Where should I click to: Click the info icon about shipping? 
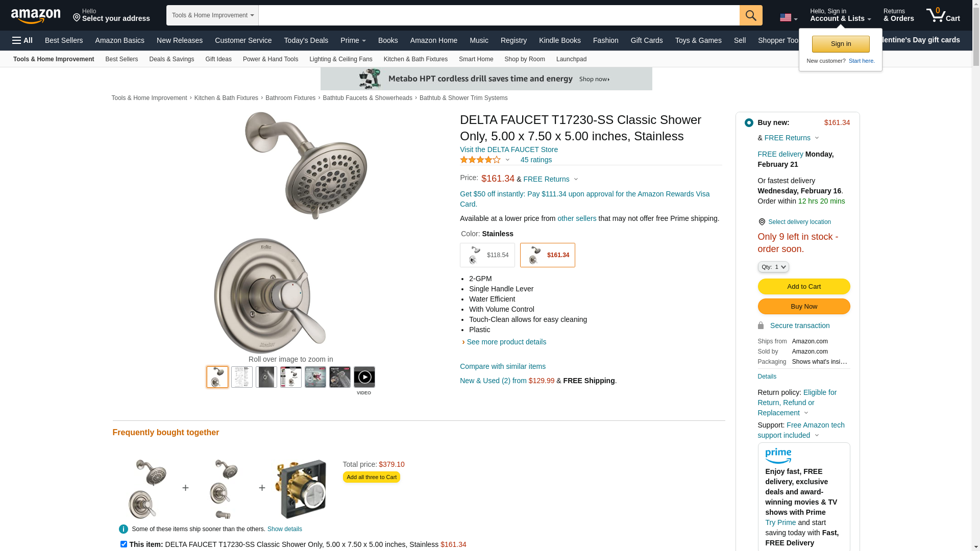click(124, 529)
